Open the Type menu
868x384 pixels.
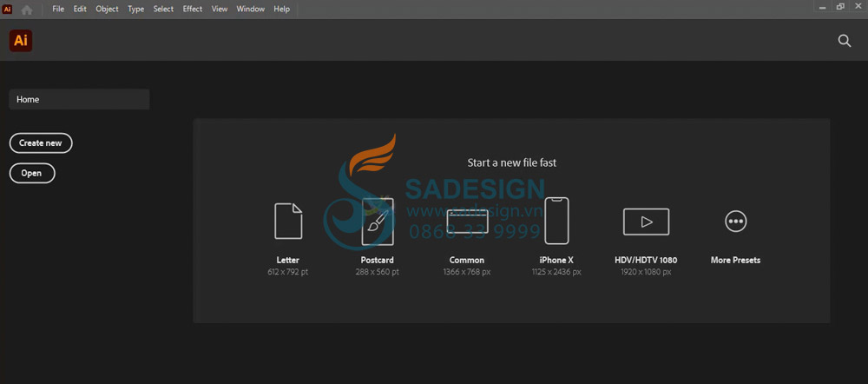point(135,9)
